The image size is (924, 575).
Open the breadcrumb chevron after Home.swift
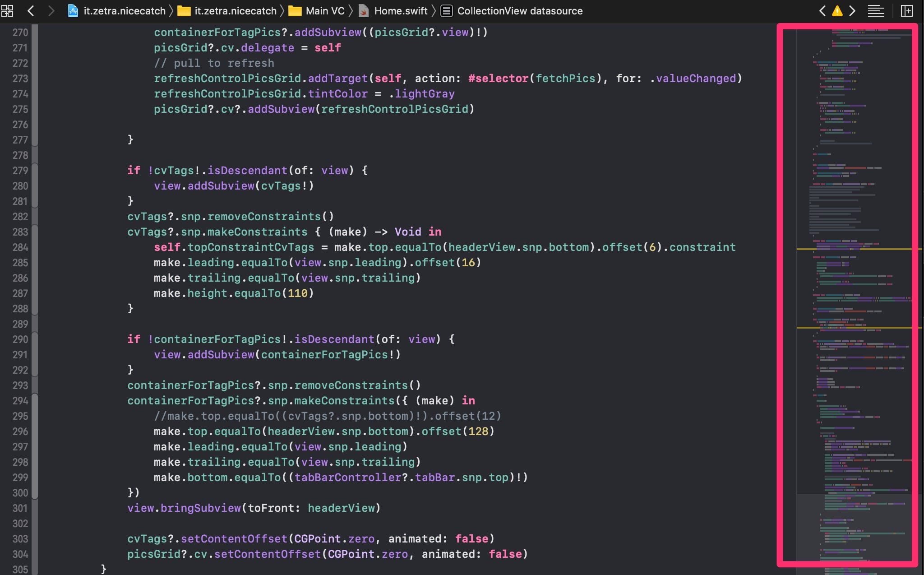433,10
